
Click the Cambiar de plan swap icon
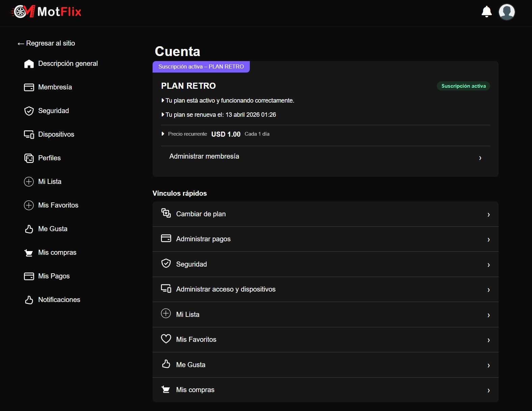[166, 213]
